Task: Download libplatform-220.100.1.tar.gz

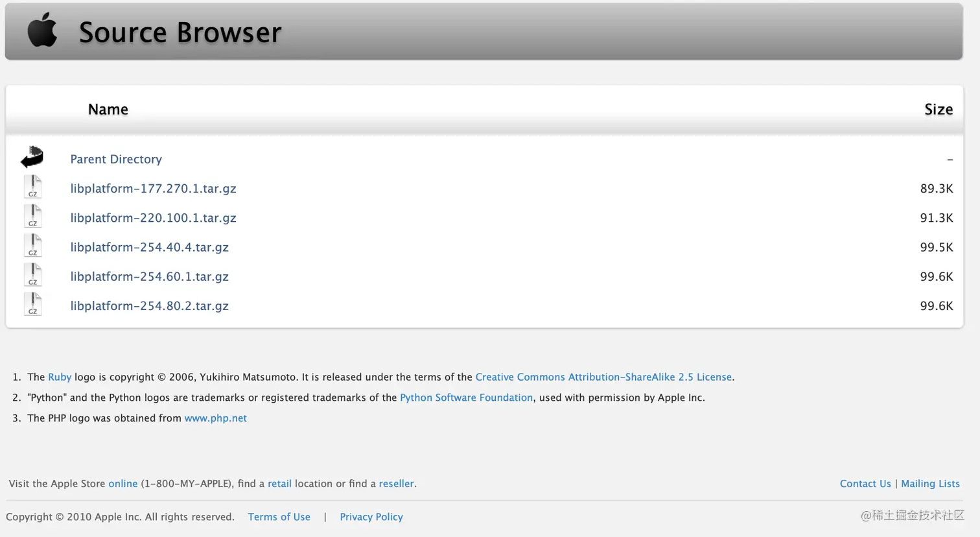Action: pos(153,218)
